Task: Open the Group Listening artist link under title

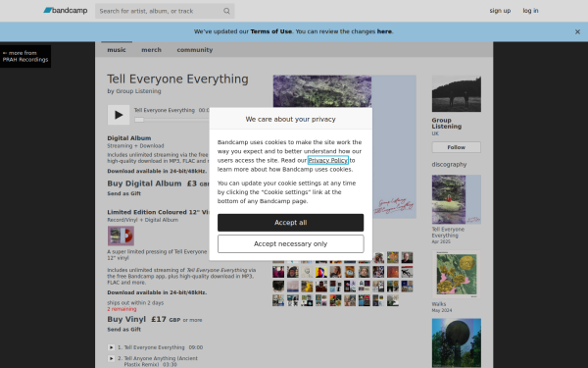Action: click(x=138, y=91)
